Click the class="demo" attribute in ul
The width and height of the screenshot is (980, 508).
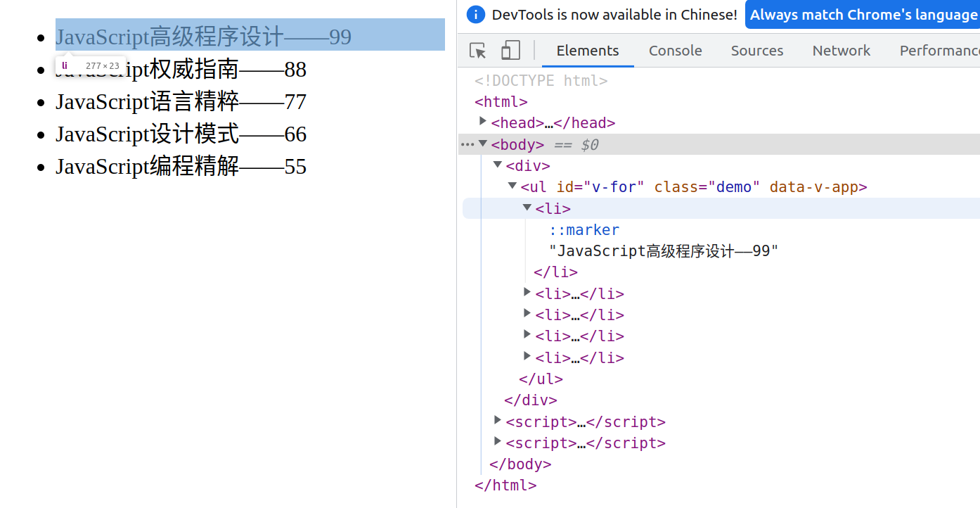click(707, 187)
